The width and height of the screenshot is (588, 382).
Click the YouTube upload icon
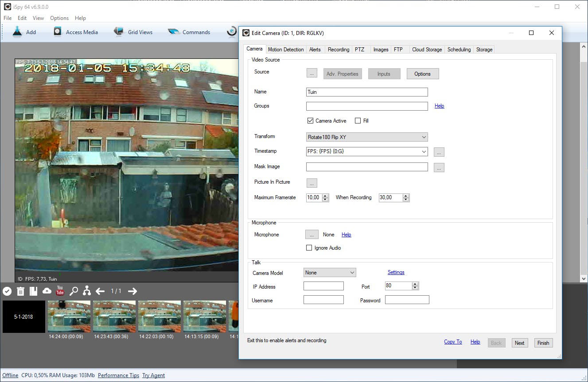pyautogui.click(x=60, y=291)
